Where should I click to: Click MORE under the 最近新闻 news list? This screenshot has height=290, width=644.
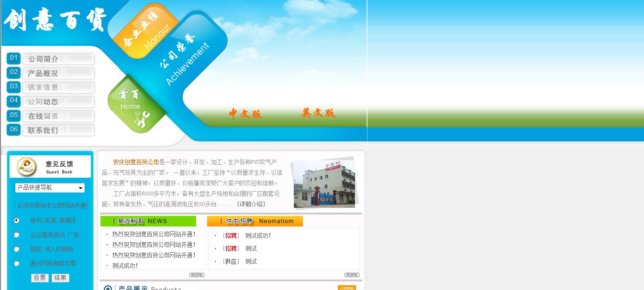tap(197, 275)
